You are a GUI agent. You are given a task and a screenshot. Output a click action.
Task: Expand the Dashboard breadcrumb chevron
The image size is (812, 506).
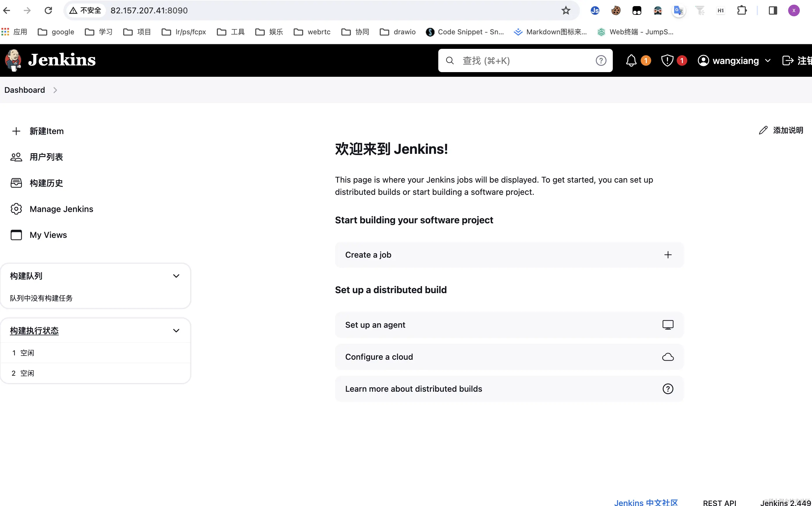pyautogui.click(x=55, y=90)
